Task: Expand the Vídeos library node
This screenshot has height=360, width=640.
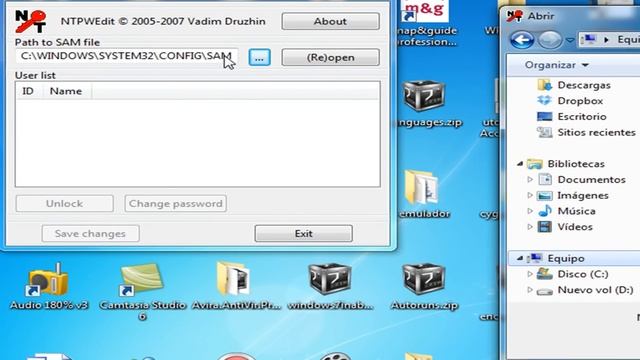Action: pos(530,227)
